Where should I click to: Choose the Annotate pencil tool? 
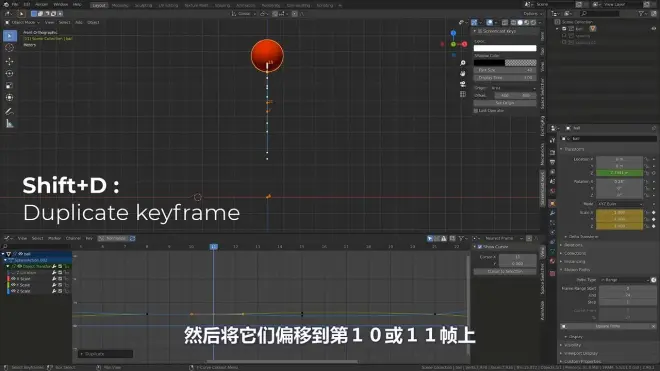click(9, 112)
